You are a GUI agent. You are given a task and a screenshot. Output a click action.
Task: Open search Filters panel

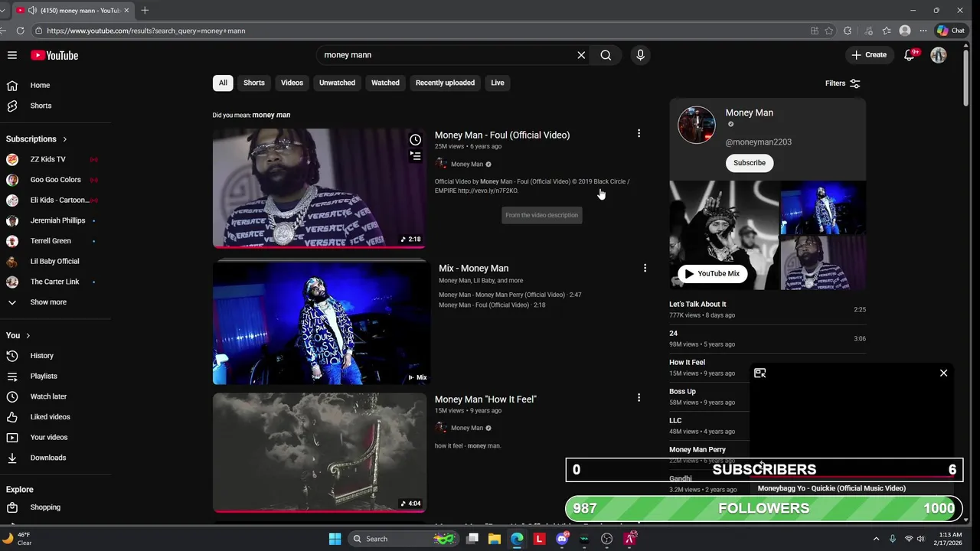click(x=843, y=83)
